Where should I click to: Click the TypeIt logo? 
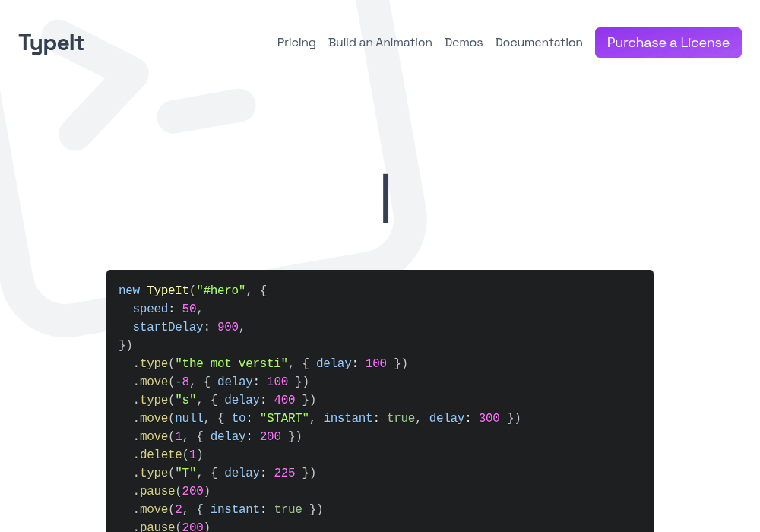coord(51,43)
